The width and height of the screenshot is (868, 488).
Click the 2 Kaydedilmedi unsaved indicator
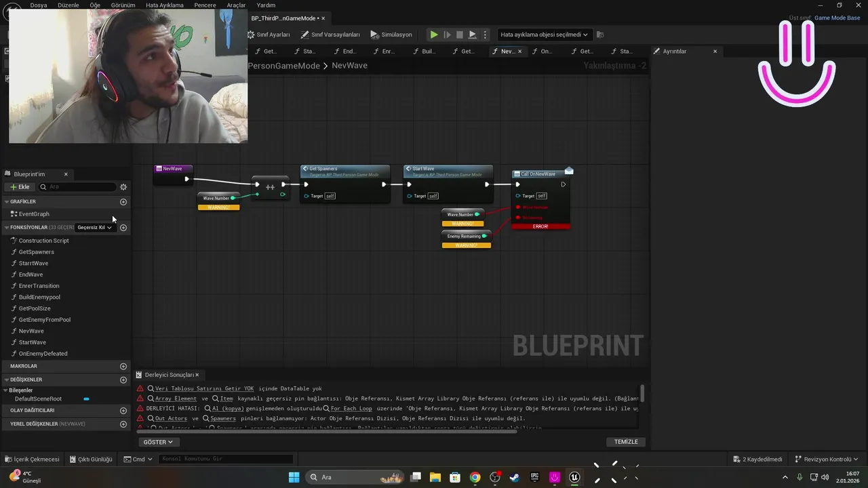pos(757,460)
